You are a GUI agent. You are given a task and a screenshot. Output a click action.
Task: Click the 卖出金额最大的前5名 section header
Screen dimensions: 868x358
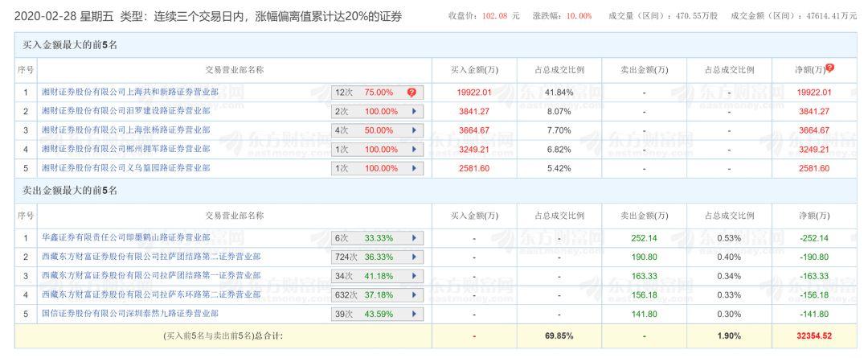click(70, 191)
